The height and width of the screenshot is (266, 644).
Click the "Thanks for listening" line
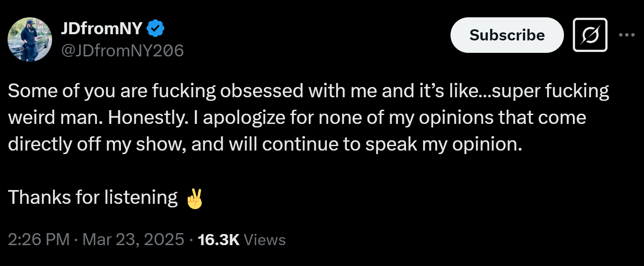93,197
